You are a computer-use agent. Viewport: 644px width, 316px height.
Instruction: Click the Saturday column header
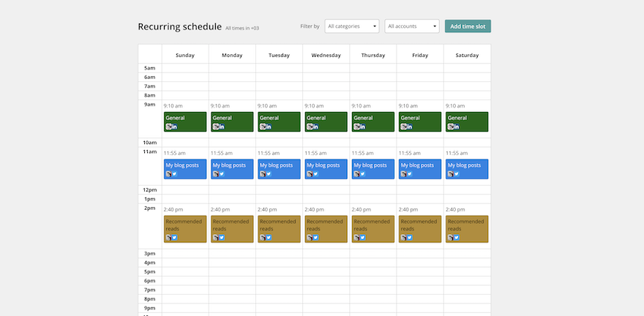tap(467, 55)
